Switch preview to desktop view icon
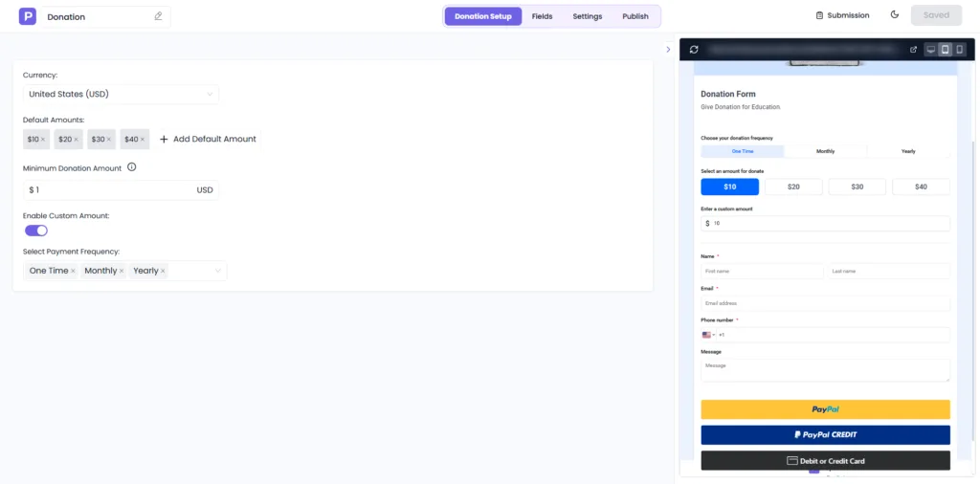980x484 pixels. point(930,50)
